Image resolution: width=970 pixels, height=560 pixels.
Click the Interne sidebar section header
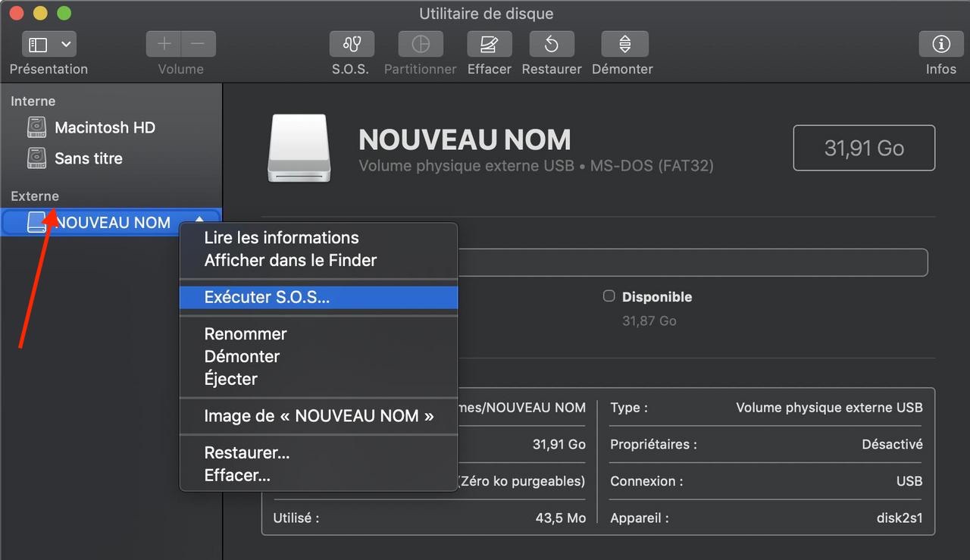tap(33, 101)
